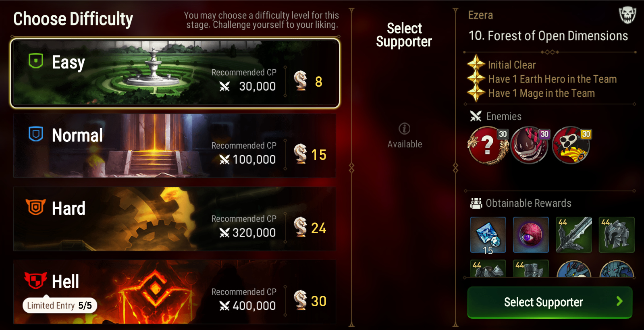Click the Hell difficulty red shield icon
Image resolution: width=644 pixels, height=330 pixels.
pyautogui.click(x=35, y=280)
